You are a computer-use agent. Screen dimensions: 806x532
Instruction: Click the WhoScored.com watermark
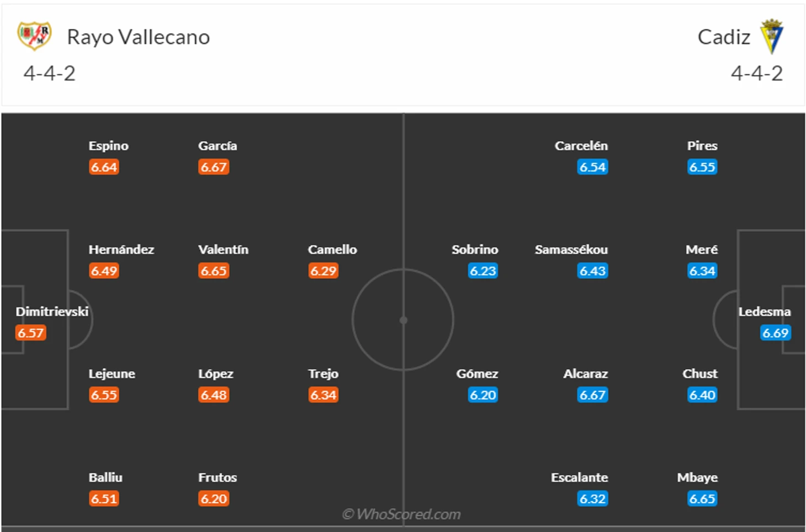(401, 514)
